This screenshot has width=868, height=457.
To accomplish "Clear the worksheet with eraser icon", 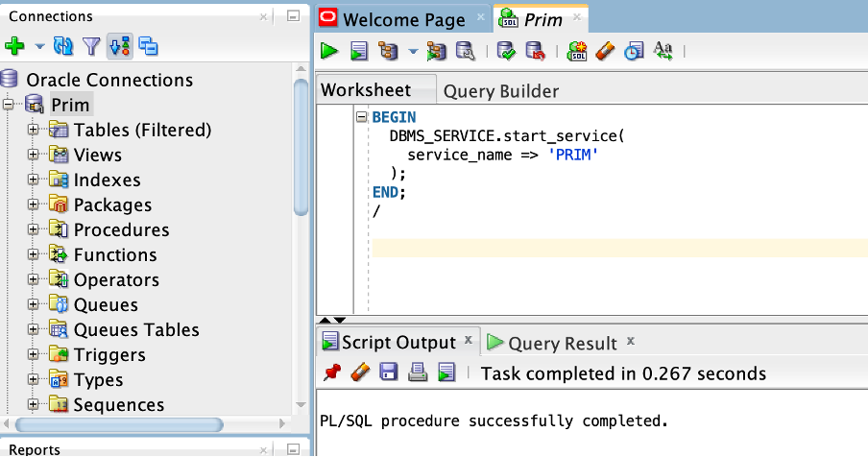I will (x=605, y=52).
